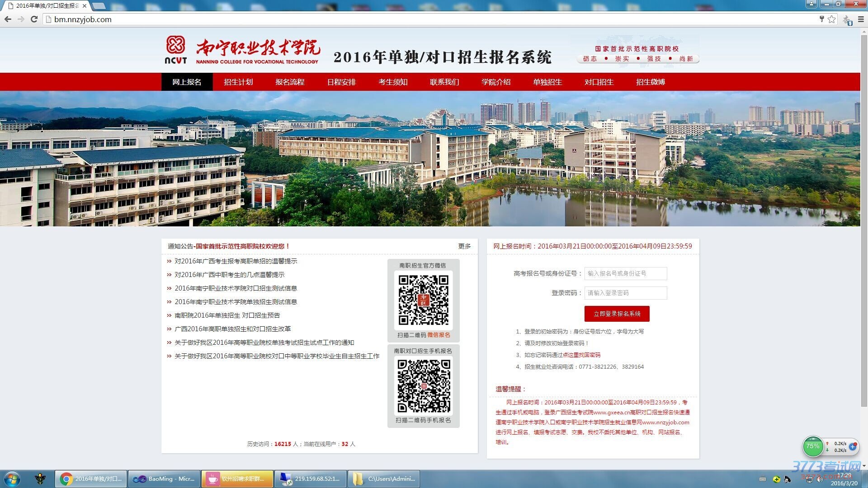
Task: Click the 登录密码 input field
Action: point(625,293)
